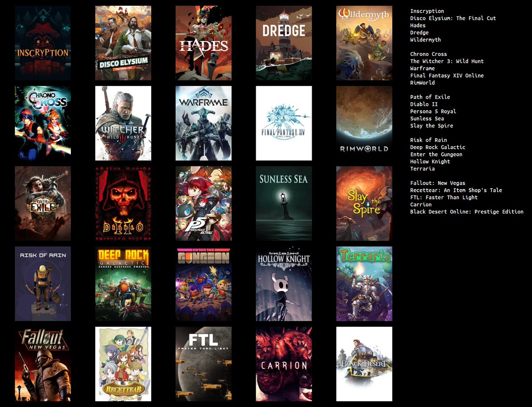Click 'Persona 5 Royal' list entry

433,111
